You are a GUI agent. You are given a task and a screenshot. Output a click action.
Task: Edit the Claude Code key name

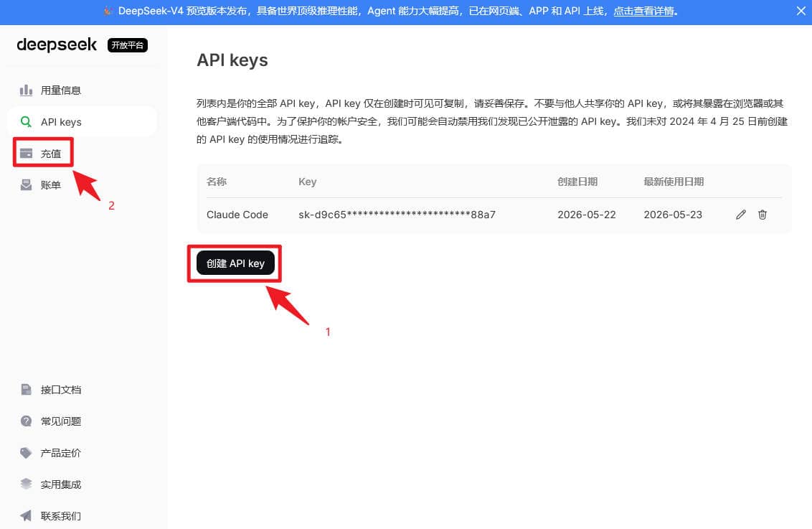pos(740,215)
